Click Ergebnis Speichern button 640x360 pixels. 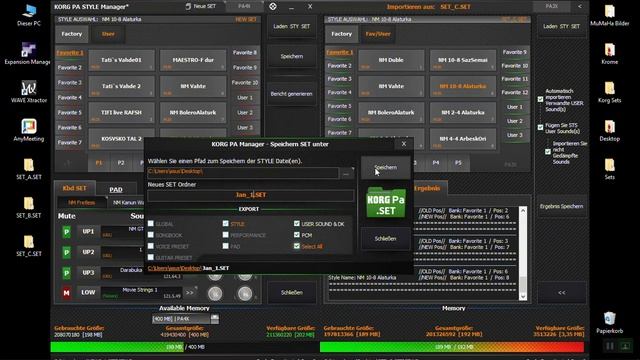pos(562,206)
